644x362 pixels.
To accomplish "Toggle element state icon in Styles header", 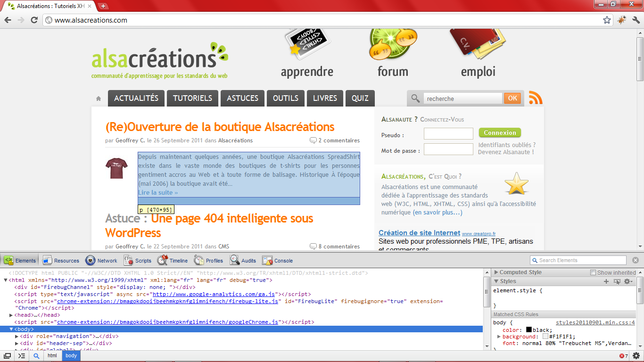I will pyautogui.click(x=617, y=281).
